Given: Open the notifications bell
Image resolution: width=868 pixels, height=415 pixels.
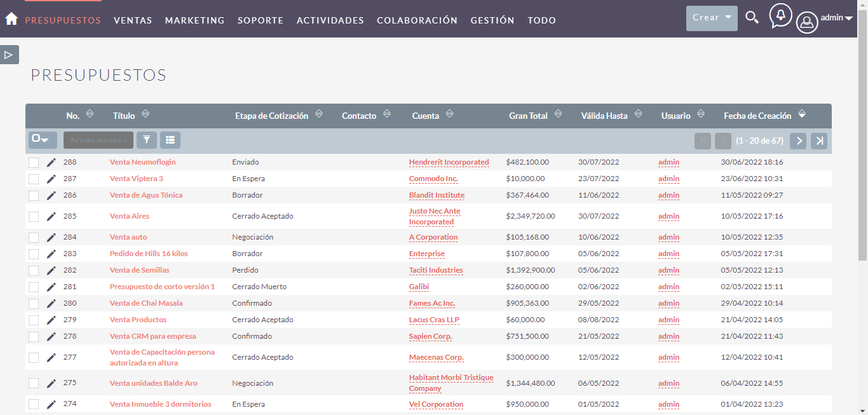Looking at the screenshot, I should coord(780,15).
